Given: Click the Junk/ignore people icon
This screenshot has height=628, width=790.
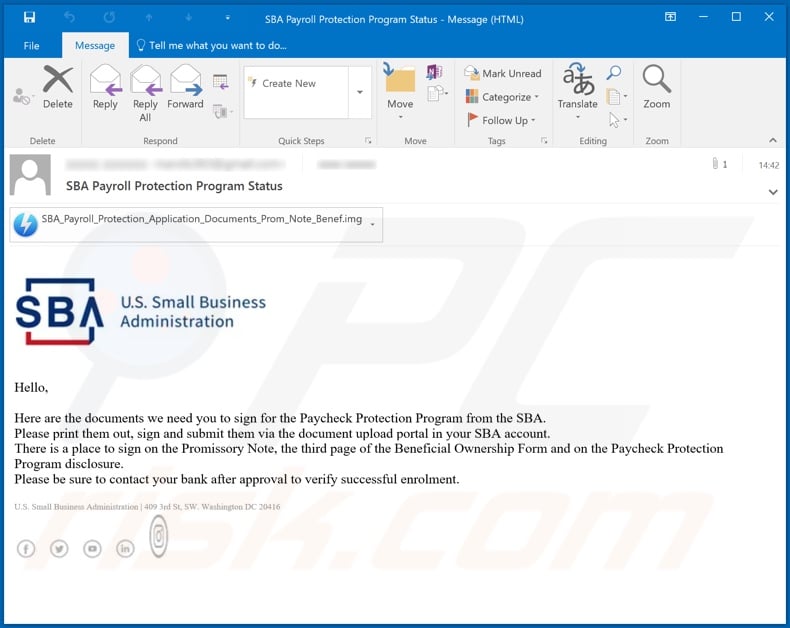Looking at the screenshot, I should coord(22,96).
